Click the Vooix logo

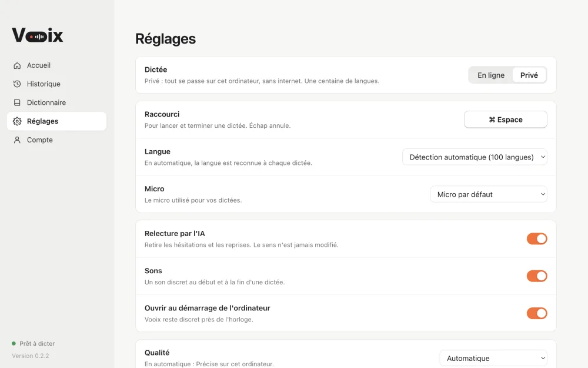click(x=38, y=35)
